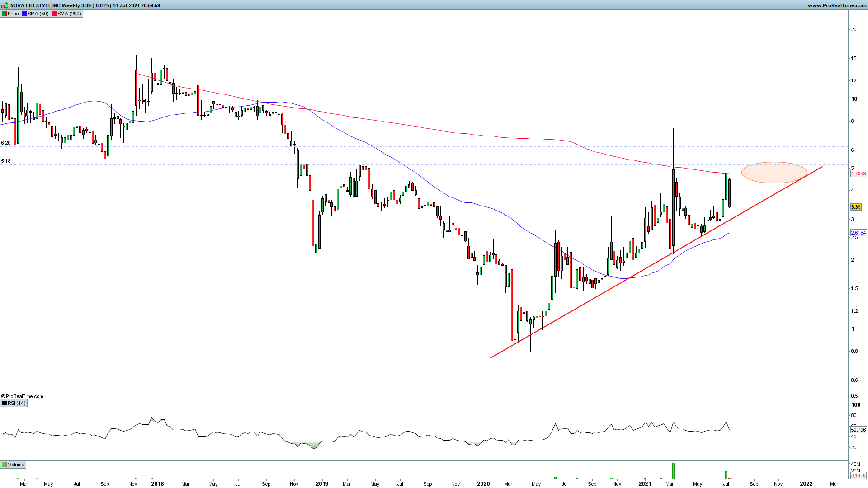The height and width of the screenshot is (488, 868).
Task: Click the black RSI (14) legend icon
Action: [5, 403]
